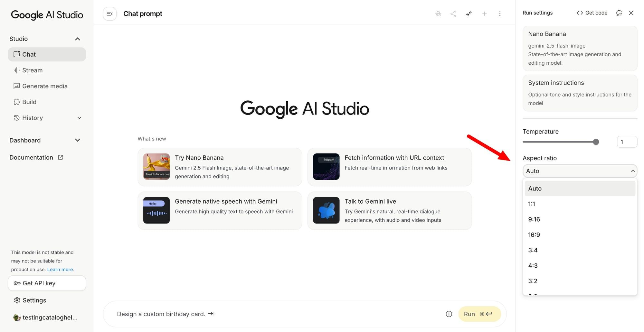This screenshot has width=644, height=332.
Task: Open the System instructions card
Action: (580, 93)
